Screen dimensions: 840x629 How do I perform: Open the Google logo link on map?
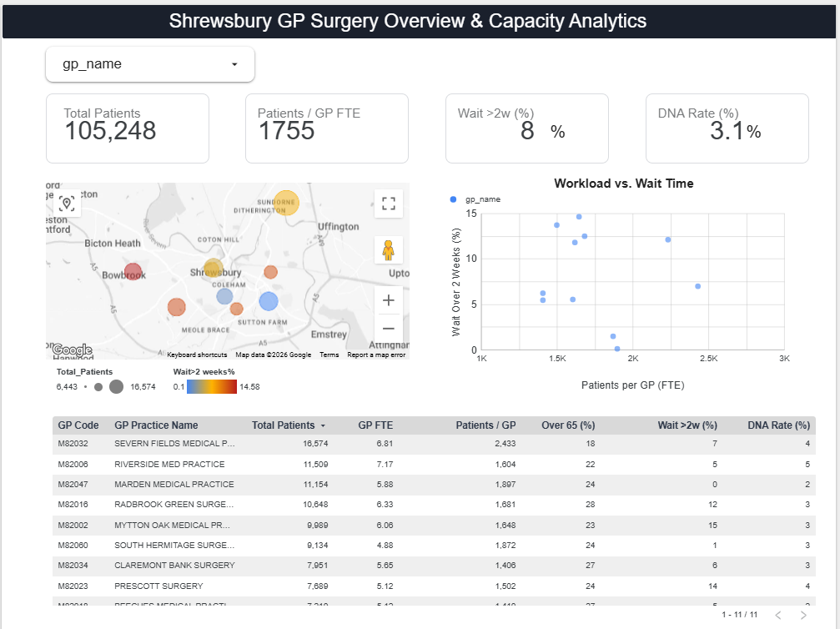click(x=73, y=350)
